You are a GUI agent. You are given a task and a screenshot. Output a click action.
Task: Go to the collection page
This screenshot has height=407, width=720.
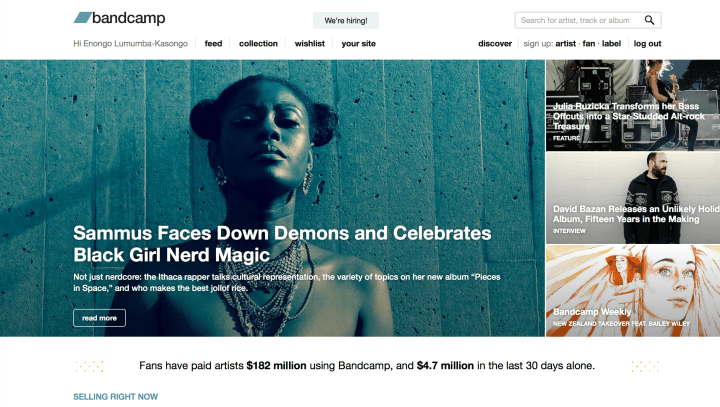pos(258,44)
